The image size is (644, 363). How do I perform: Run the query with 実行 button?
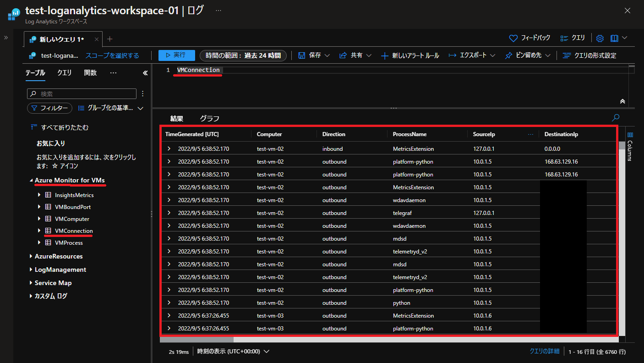pos(177,55)
